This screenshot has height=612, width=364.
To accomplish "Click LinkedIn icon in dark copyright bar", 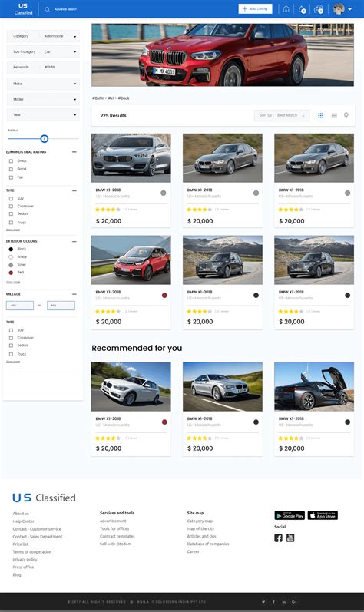I will (x=283, y=602).
